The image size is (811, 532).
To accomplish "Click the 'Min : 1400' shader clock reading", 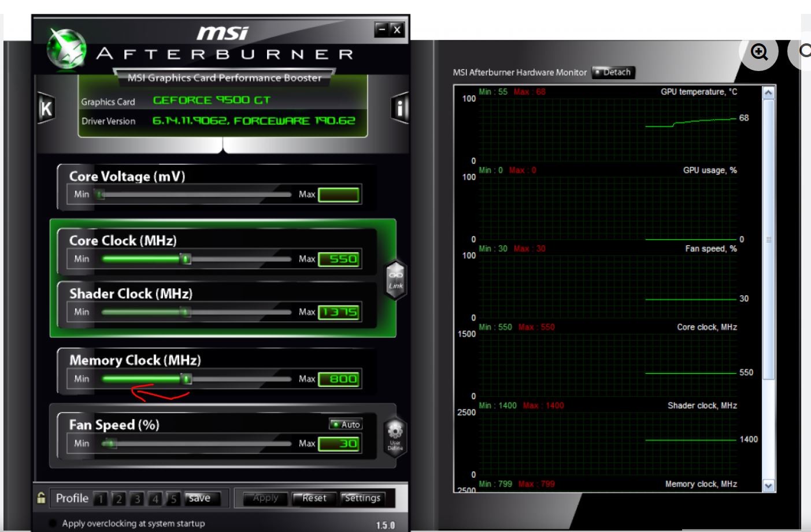I will coord(498,405).
